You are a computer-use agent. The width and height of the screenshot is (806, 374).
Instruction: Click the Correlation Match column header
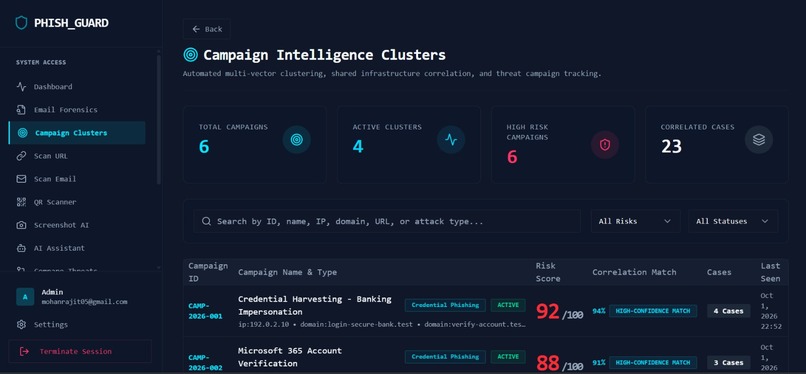[x=634, y=272]
